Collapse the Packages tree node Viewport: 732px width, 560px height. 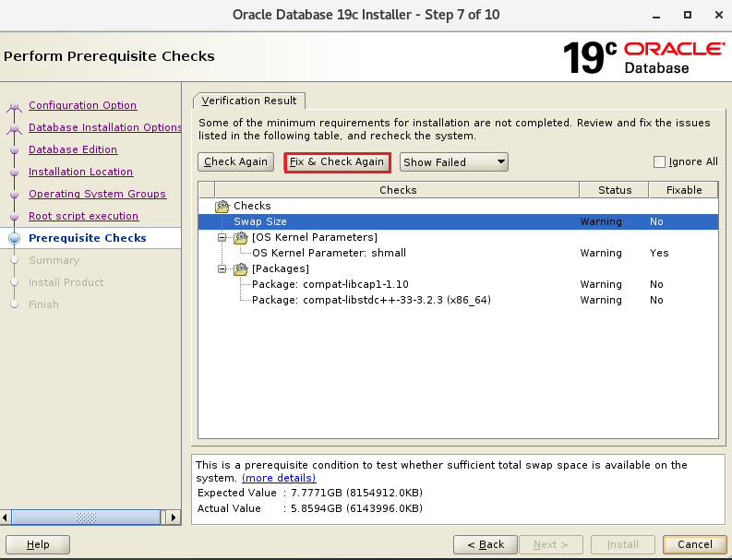(x=222, y=268)
